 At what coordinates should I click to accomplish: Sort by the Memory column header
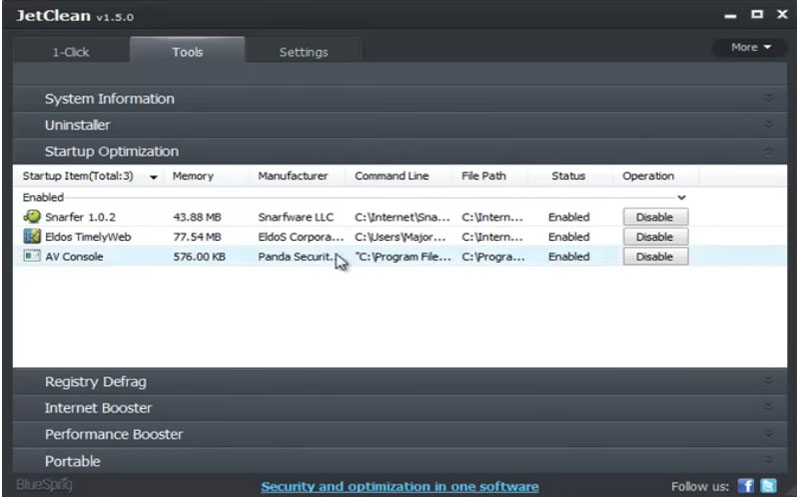(x=193, y=176)
